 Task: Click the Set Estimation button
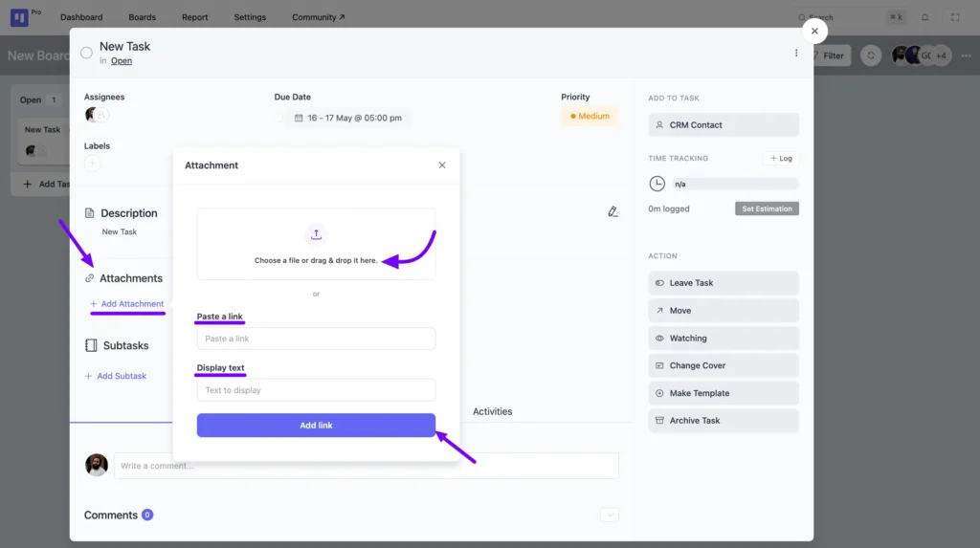(x=767, y=208)
